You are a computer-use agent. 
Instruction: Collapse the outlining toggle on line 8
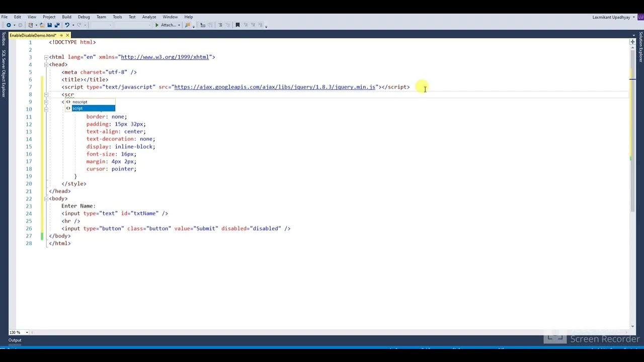tap(46, 95)
